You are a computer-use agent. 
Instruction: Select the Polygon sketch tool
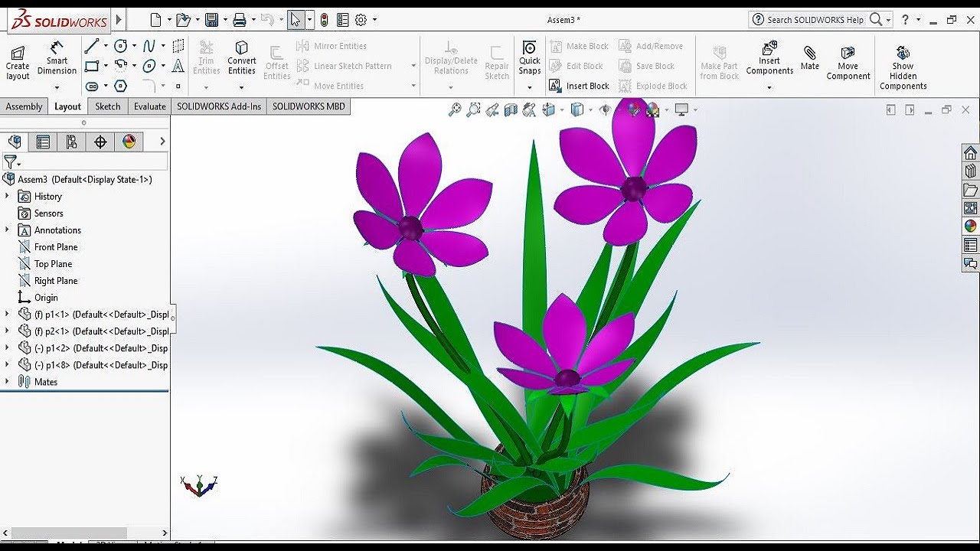tap(120, 86)
